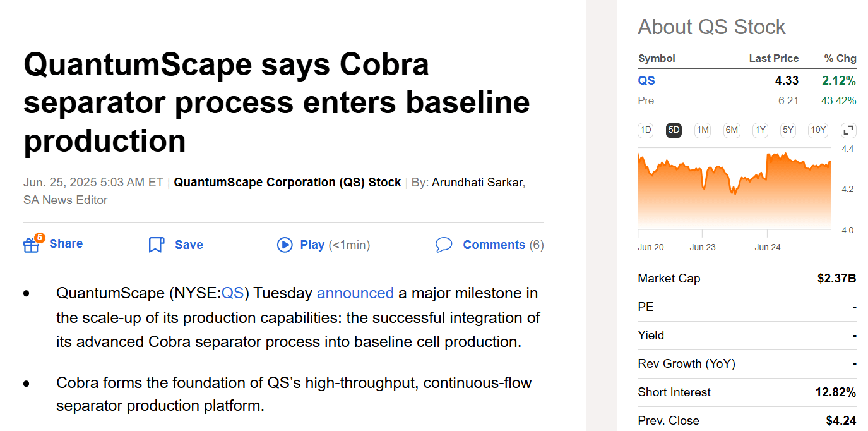868x431 pixels.
Task: Click the Save bookmark icon
Action: (x=155, y=244)
